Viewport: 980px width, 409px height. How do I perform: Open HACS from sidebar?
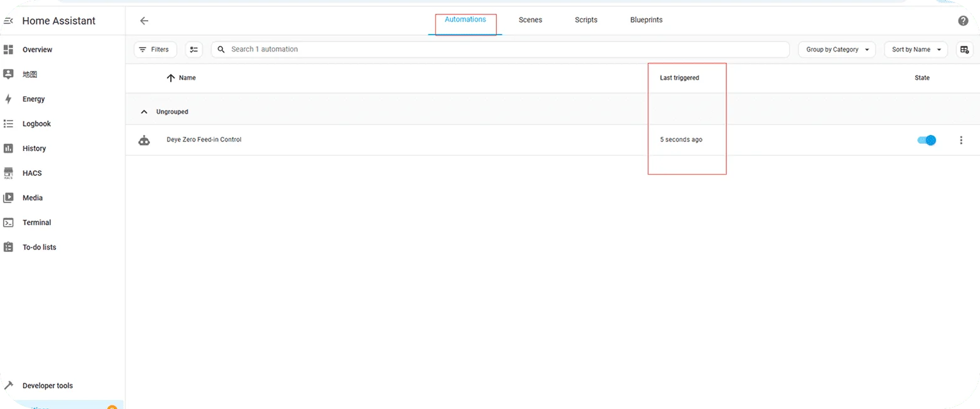pos(31,173)
